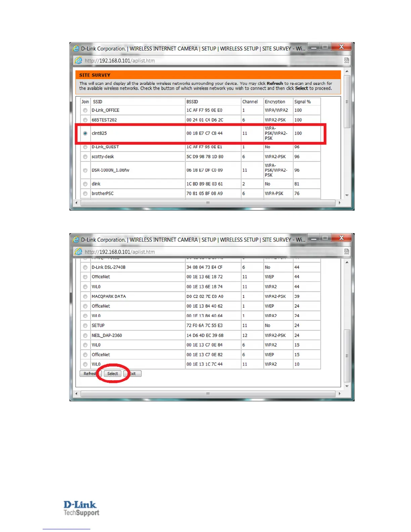Screen dimensions: 411x532
Task: Click the BSSID cell 1C BD B9 8E 03 61
Action: 204,184
